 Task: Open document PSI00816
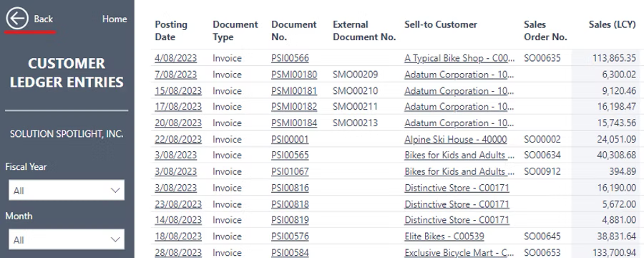[x=290, y=188]
